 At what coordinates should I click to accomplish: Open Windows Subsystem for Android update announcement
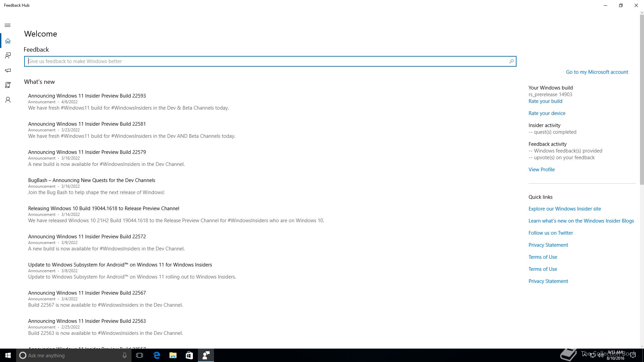coord(120,265)
